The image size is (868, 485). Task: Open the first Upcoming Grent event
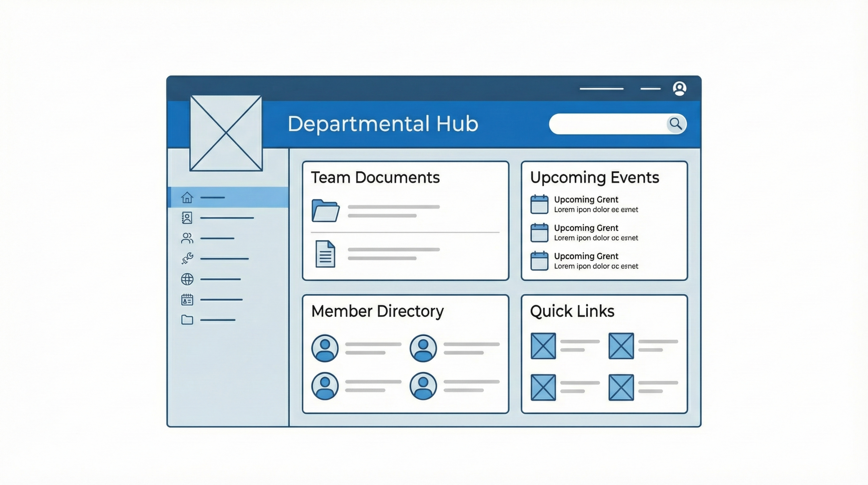[x=586, y=200]
